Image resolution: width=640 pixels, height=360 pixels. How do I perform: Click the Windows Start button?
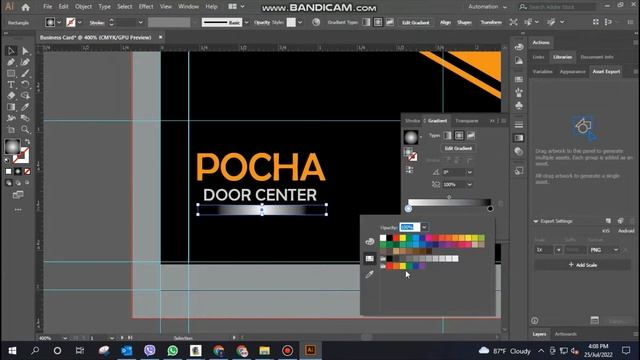(x=12, y=351)
